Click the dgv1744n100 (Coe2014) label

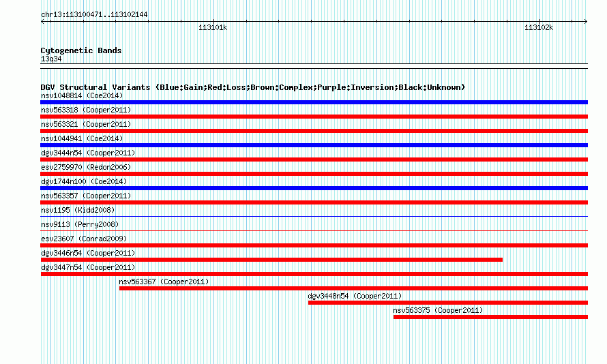(x=84, y=181)
